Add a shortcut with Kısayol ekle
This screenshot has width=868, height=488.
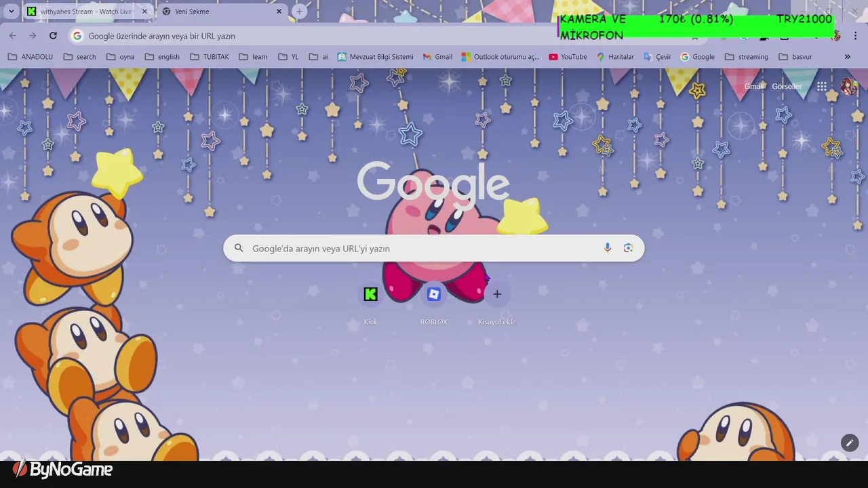(x=497, y=302)
